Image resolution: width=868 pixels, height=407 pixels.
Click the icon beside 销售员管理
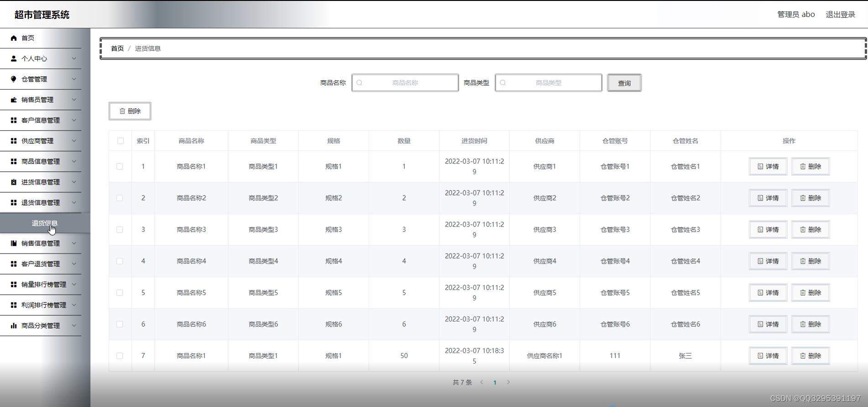tap(14, 100)
